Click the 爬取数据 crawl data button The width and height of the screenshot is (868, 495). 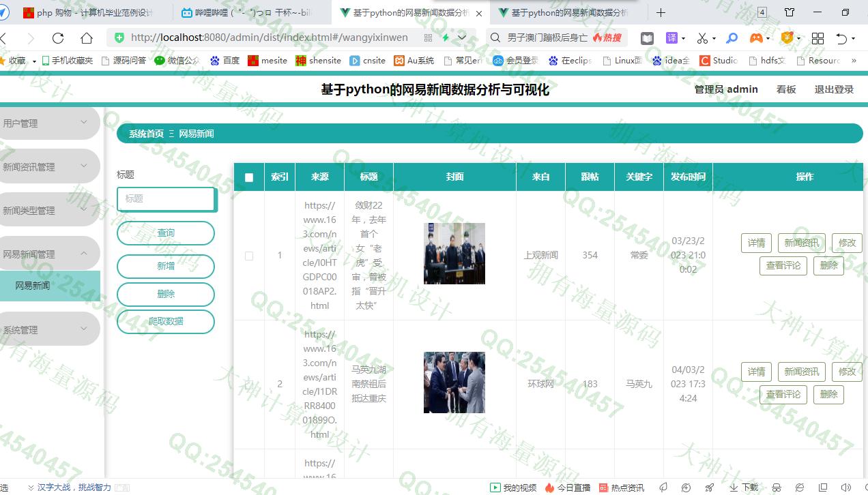point(166,321)
